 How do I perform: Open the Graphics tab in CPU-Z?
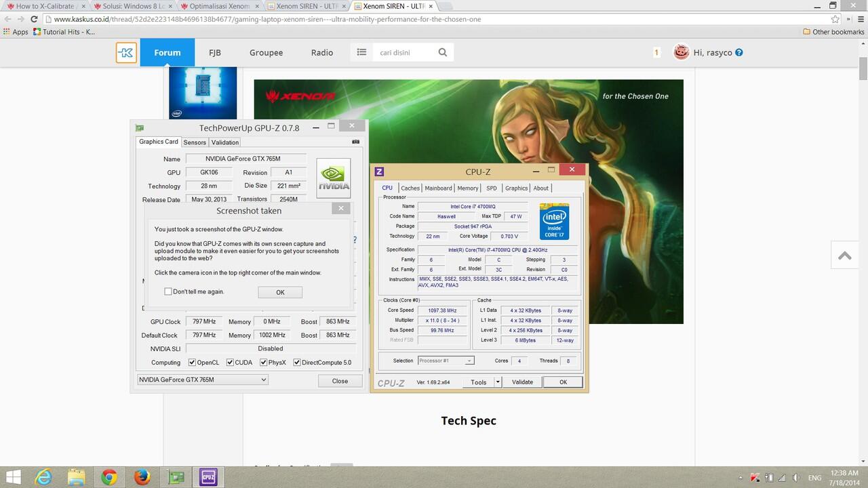(516, 188)
